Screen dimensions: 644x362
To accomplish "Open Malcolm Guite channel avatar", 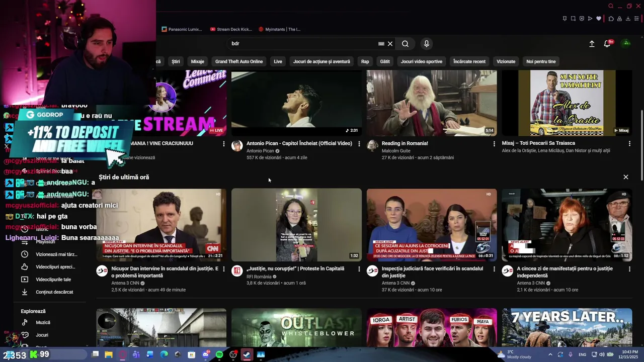I will click(x=372, y=146).
